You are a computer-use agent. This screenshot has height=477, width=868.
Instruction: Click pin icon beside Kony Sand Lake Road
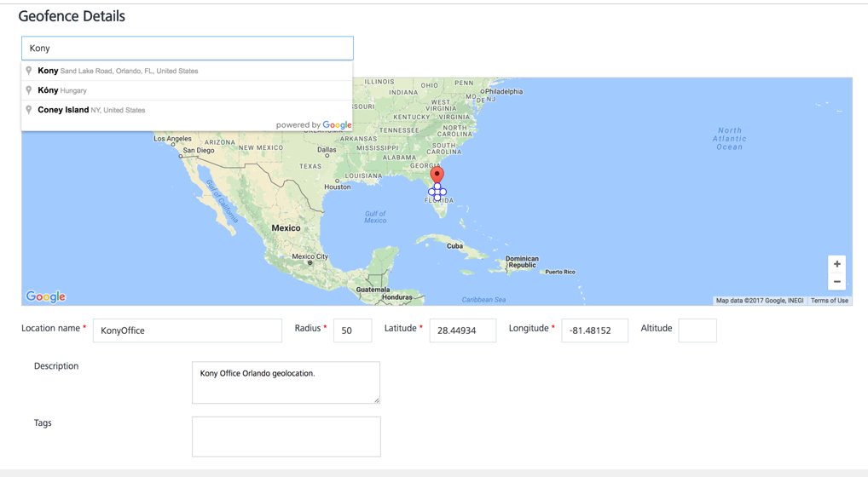pyautogui.click(x=29, y=71)
